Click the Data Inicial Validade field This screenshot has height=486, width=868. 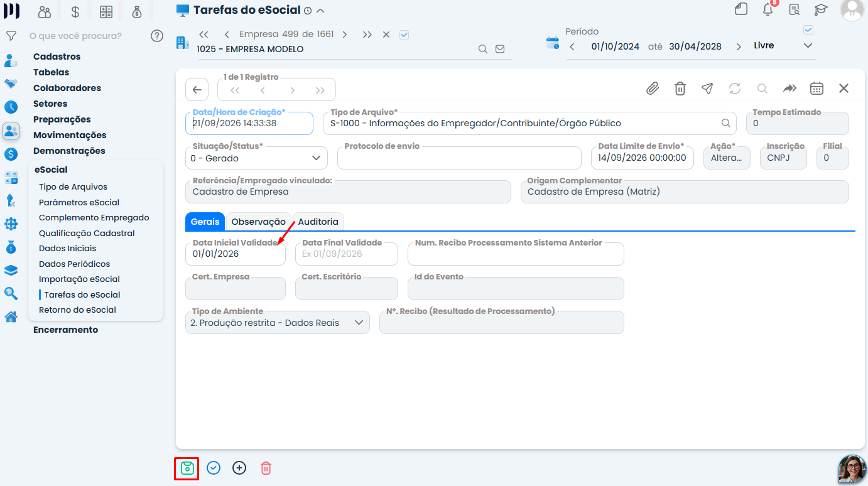[x=236, y=254]
